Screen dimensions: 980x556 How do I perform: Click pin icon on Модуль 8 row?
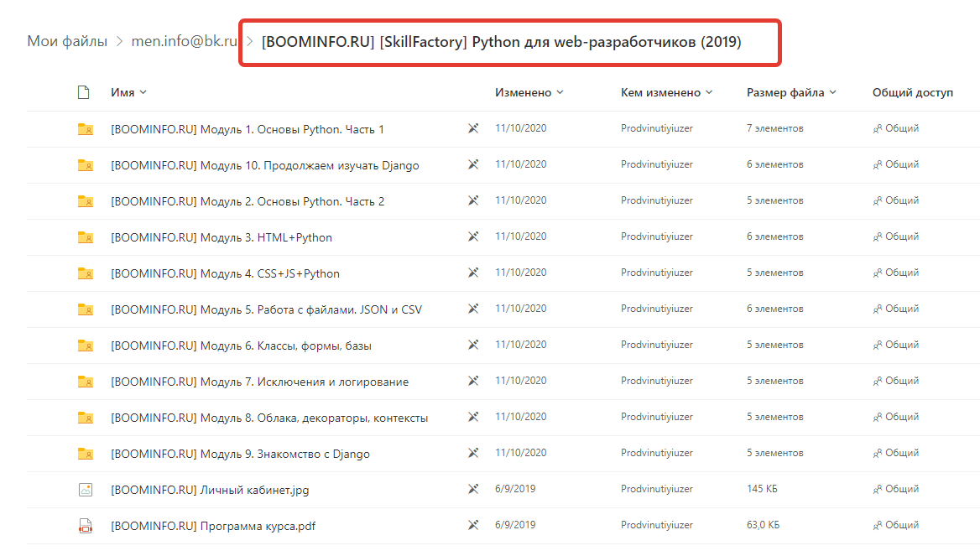[x=473, y=417]
